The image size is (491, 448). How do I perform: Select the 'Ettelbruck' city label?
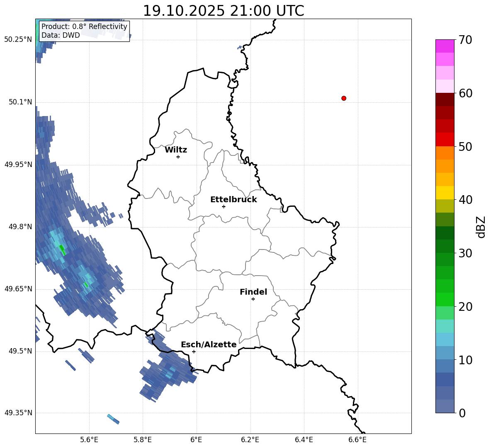(233, 200)
